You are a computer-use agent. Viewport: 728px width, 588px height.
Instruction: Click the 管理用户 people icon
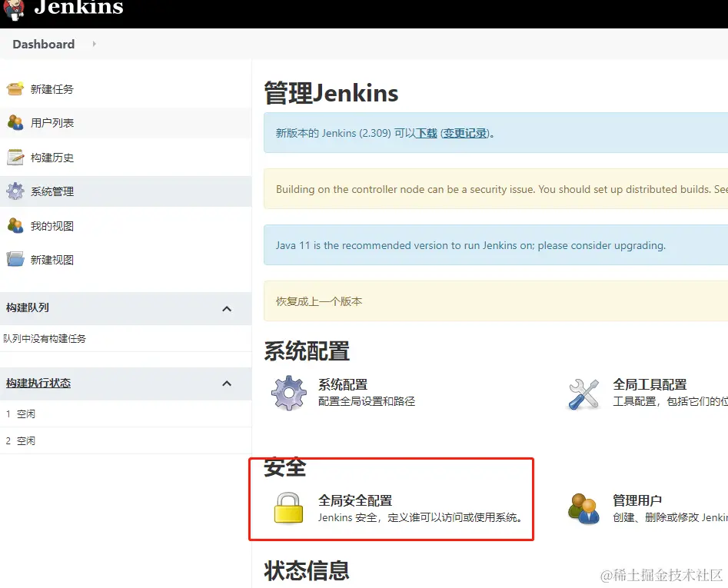[x=583, y=509]
